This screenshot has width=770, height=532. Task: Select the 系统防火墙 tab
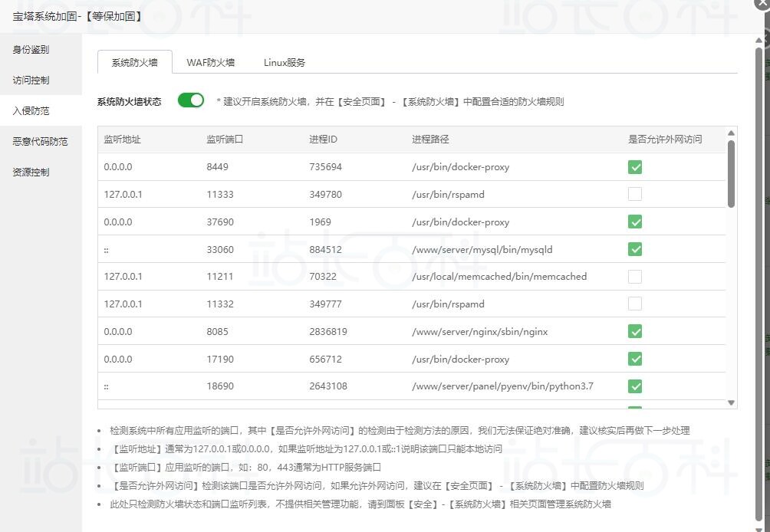[134, 63]
